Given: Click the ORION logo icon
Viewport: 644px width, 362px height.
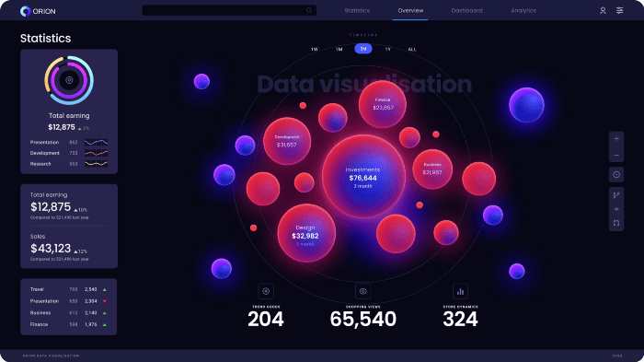Looking at the screenshot, I should [26, 11].
